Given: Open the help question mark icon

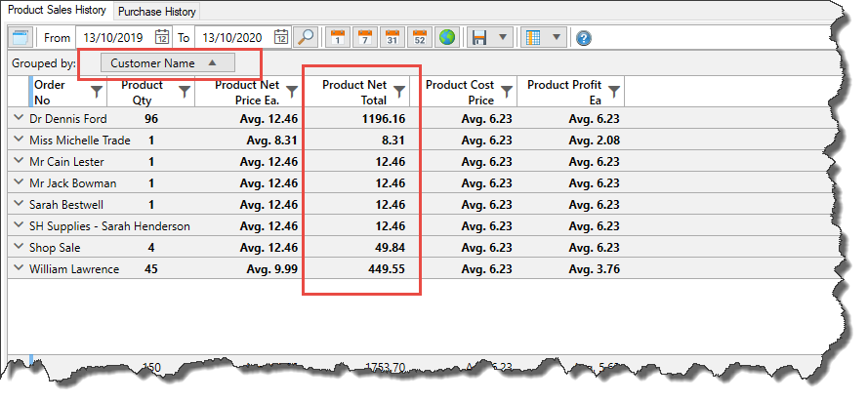Looking at the screenshot, I should pos(584,38).
